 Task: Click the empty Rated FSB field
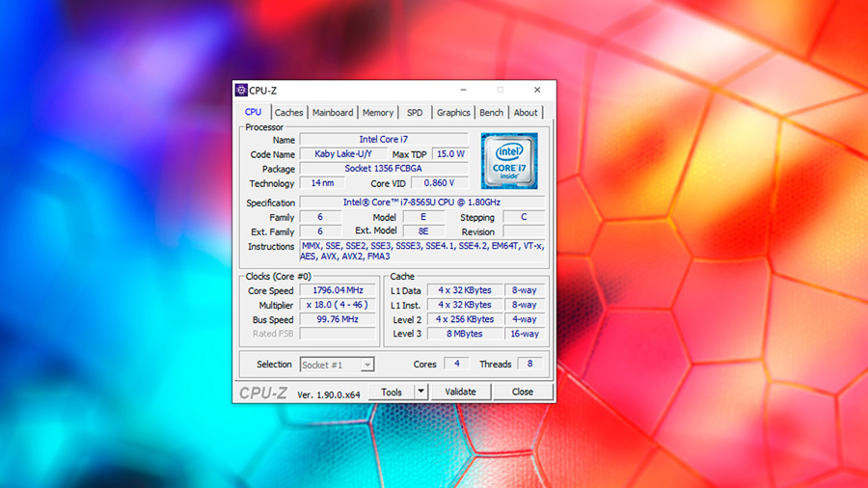pyautogui.click(x=338, y=334)
